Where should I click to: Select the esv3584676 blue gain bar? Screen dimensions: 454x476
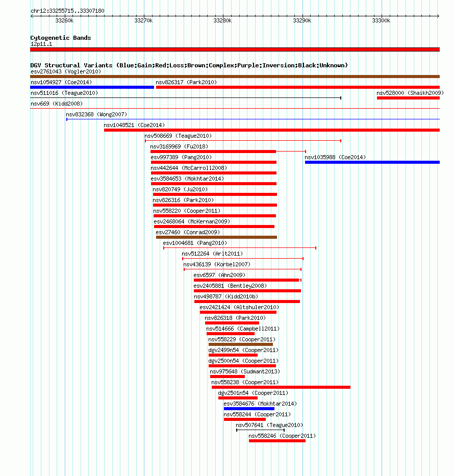point(249,409)
